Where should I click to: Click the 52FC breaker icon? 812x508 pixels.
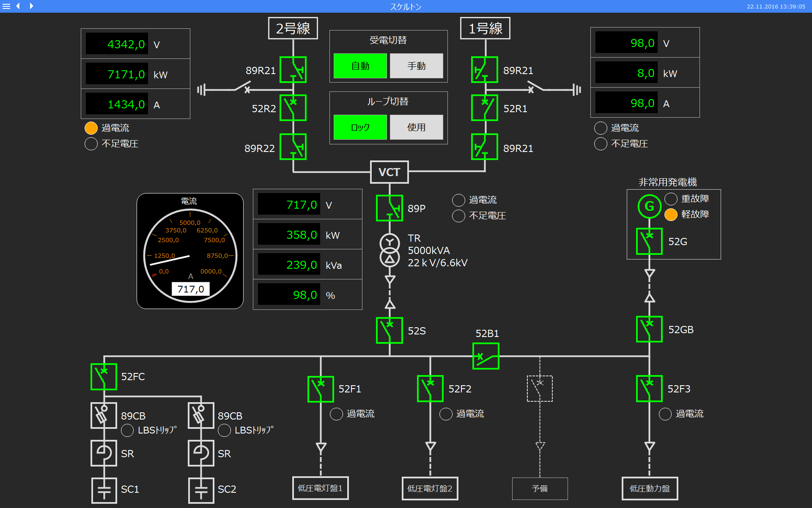(104, 376)
